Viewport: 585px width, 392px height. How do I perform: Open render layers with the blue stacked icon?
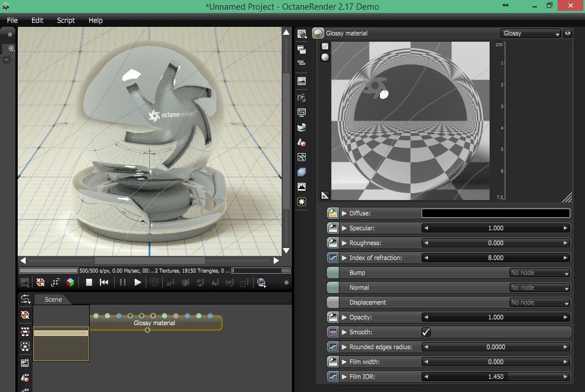coord(302,172)
